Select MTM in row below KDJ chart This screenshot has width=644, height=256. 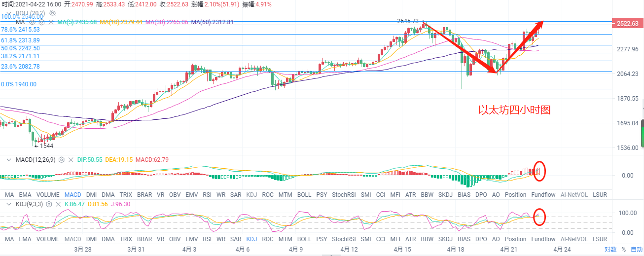pos(286,239)
